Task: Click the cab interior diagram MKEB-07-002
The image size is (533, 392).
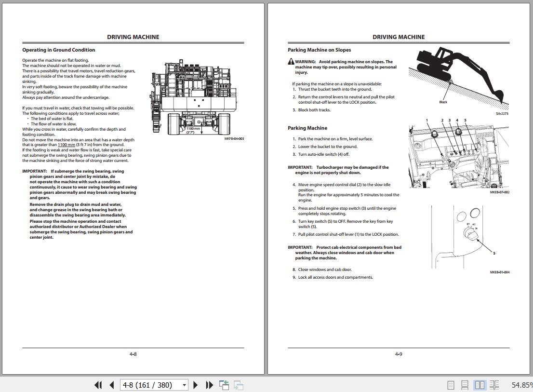Action: click(459, 156)
